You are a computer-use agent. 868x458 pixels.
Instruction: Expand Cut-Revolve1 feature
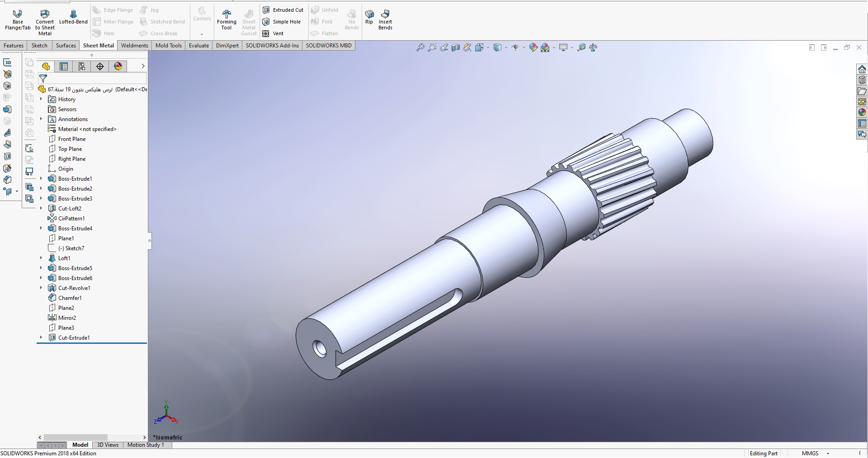(x=41, y=288)
